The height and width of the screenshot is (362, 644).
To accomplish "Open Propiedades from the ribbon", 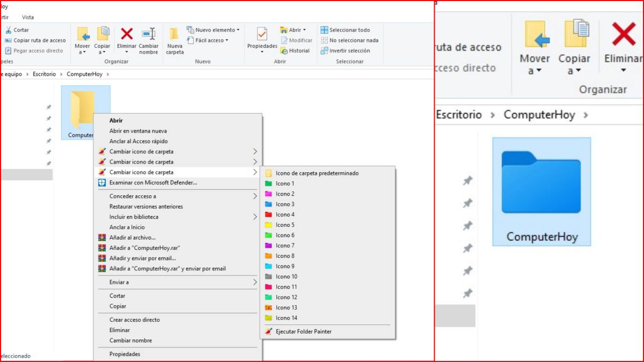I will [x=262, y=40].
